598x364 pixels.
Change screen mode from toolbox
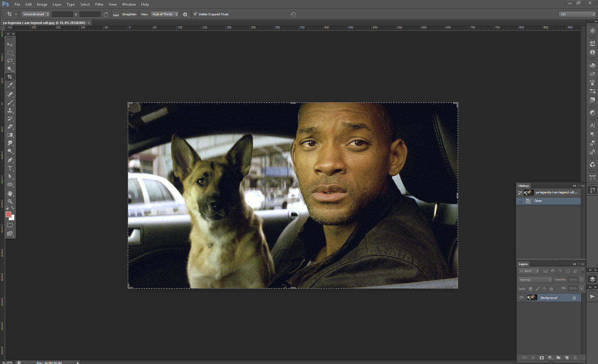(10, 234)
